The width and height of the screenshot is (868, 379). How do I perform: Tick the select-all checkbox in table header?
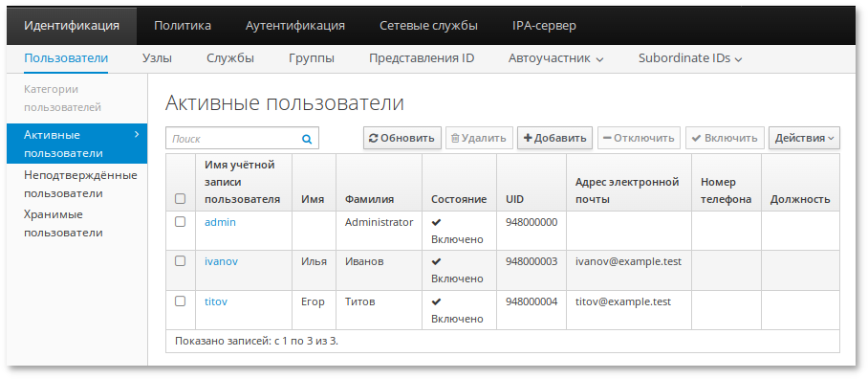180,199
